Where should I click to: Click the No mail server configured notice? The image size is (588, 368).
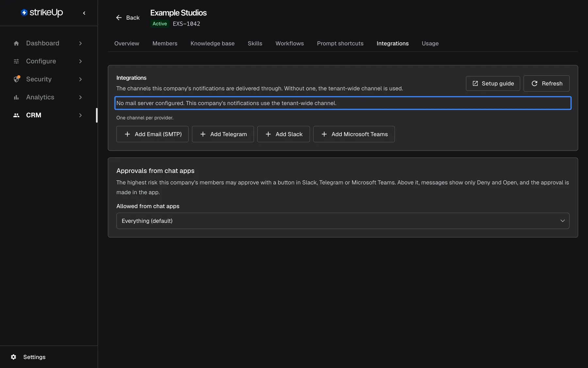(x=343, y=103)
